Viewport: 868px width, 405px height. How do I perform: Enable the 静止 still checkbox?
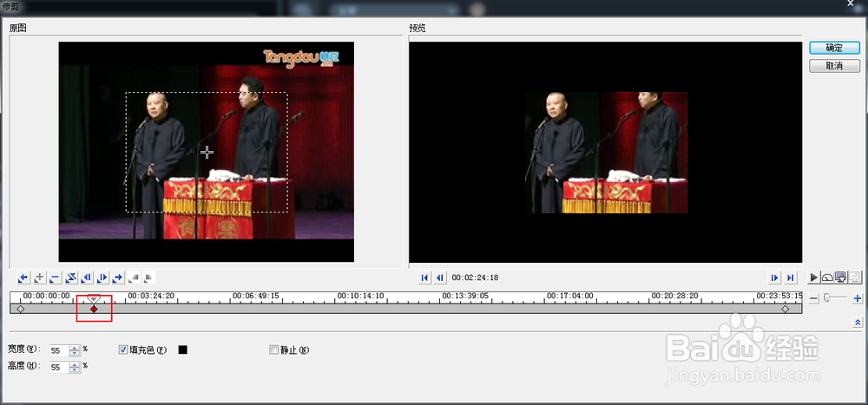click(273, 349)
